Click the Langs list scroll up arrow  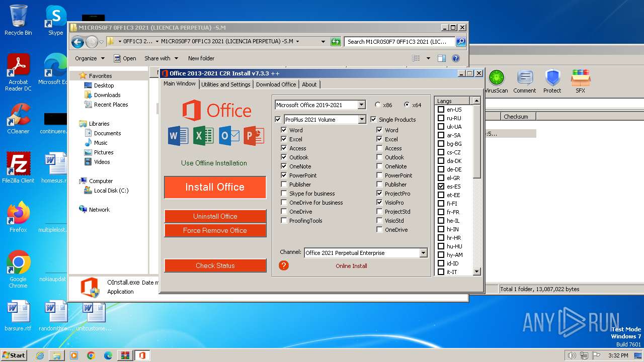point(477,101)
